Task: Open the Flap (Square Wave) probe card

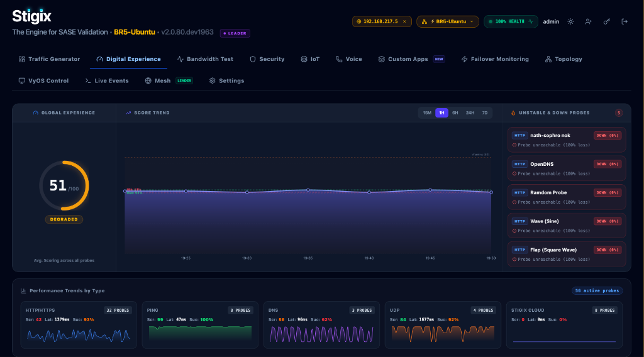Action: click(x=567, y=254)
